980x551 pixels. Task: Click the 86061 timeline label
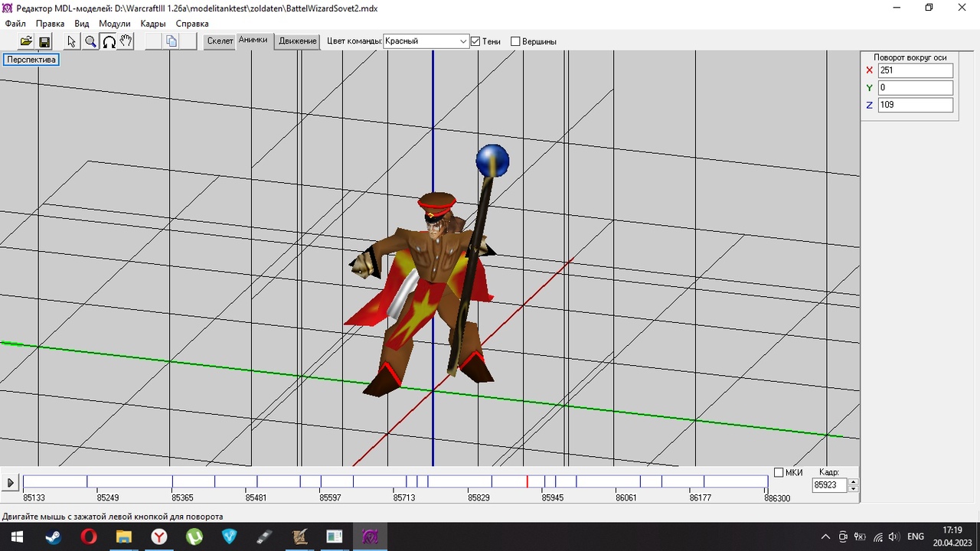[x=626, y=498]
